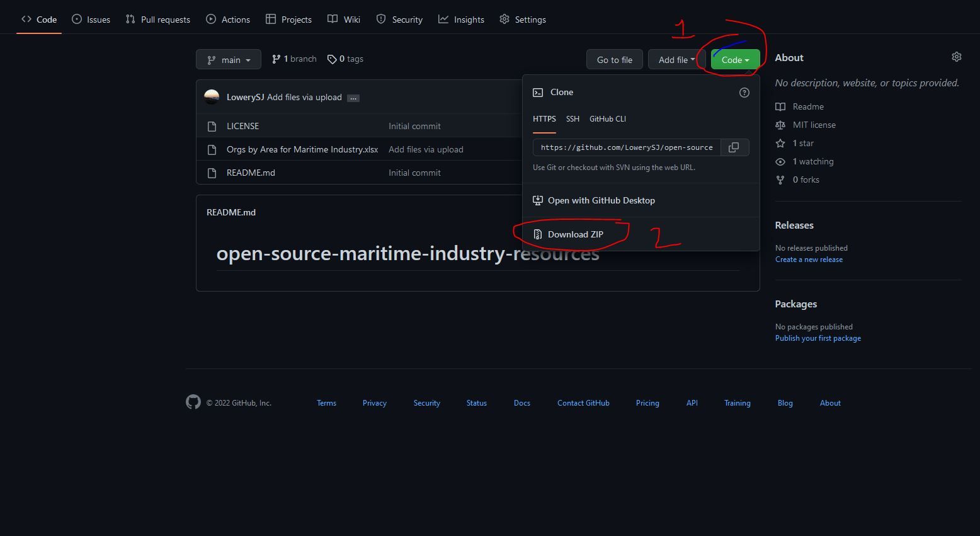This screenshot has width=980, height=536.
Task: Open About settings gear icon
Action: [956, 57]
